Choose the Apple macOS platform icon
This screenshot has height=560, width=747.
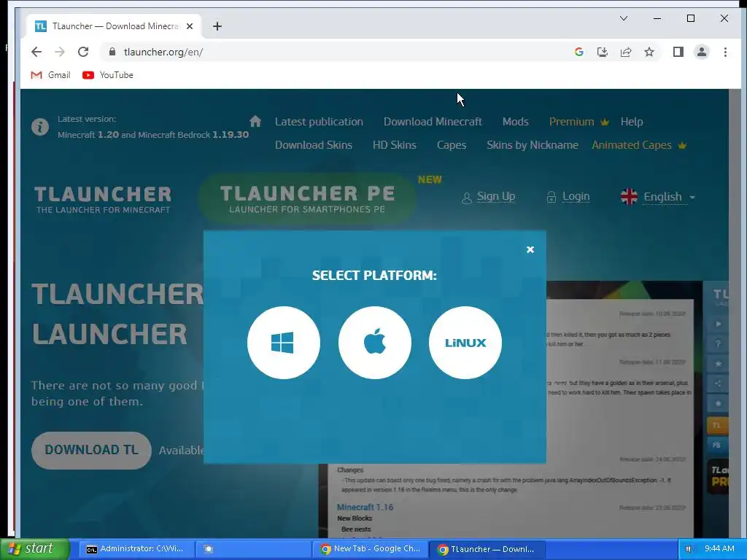[x=374, y=343]
